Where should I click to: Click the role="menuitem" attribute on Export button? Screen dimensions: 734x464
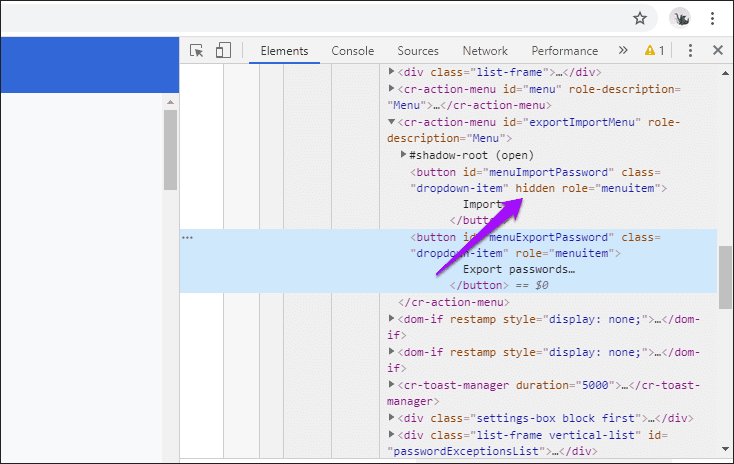[x=565, y=253]
